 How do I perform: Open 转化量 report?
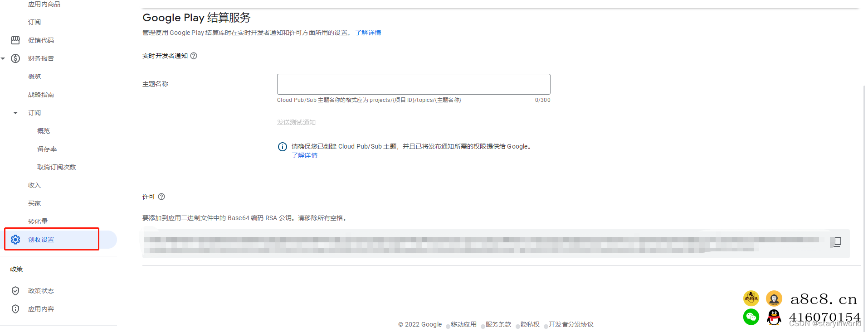[38, 221]
